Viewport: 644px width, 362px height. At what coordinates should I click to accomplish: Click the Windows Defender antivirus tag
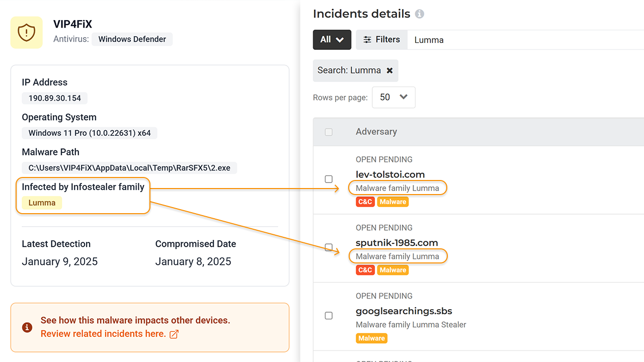pos(132,39)
